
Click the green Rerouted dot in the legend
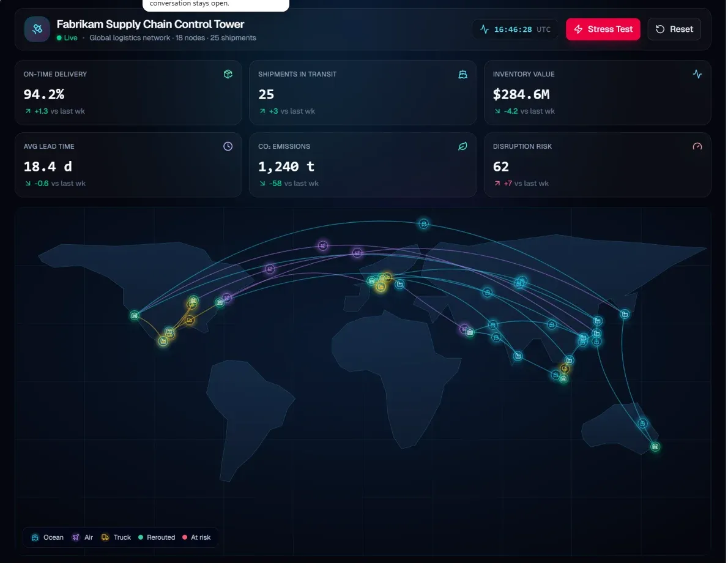click(141, 538)
